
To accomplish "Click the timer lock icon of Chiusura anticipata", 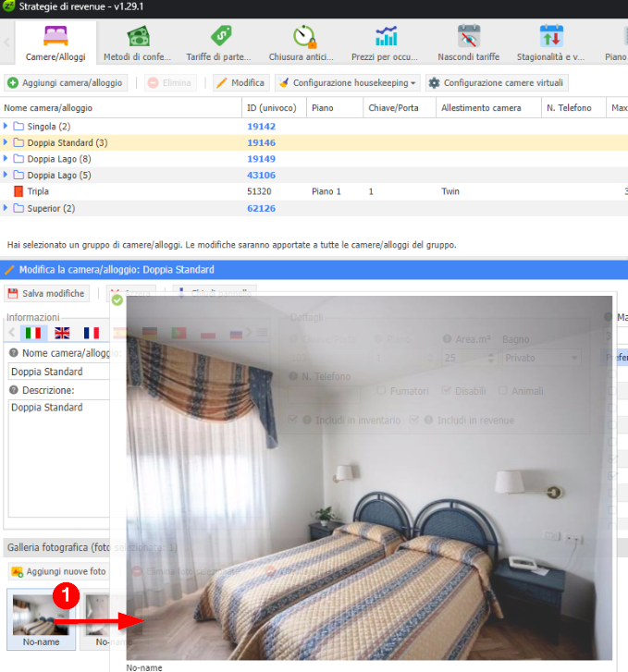I will coord(304,37).
